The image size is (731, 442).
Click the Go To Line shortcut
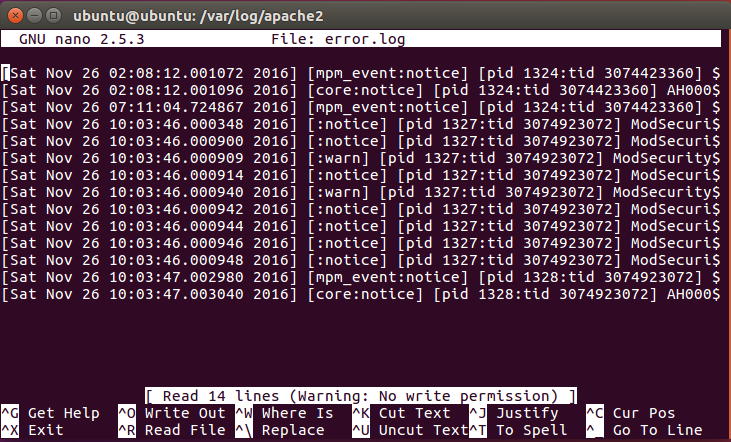[644, 430]
